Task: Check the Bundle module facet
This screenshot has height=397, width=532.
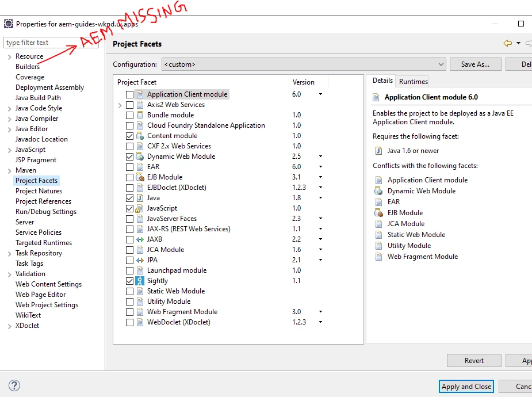Action: [129, 116]
